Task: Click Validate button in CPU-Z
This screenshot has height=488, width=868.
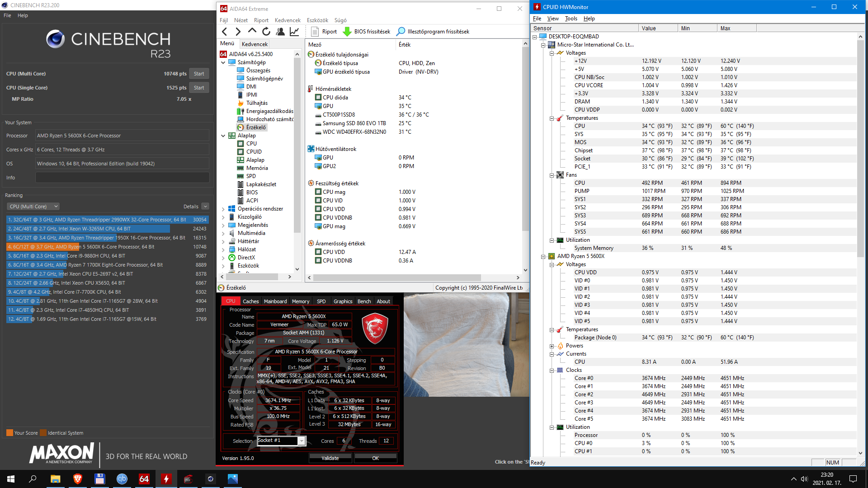Action: (330, 458)
